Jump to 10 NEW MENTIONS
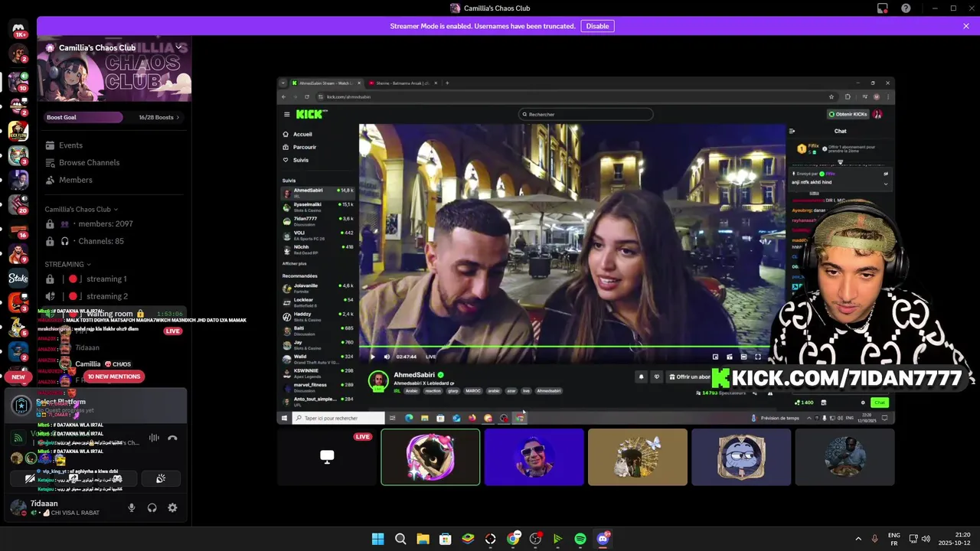This screenshot has height=551, width=980. (x=113, y=377)
